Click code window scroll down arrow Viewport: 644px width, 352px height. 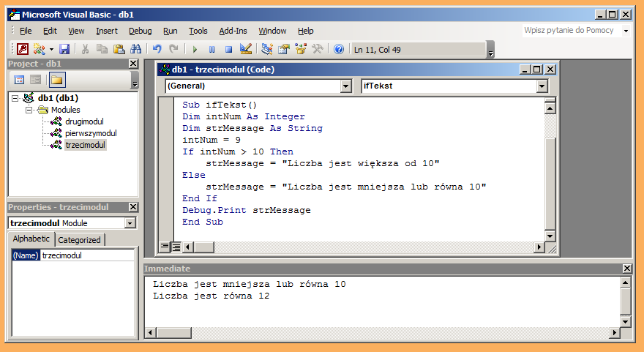[x=550, y=236]
